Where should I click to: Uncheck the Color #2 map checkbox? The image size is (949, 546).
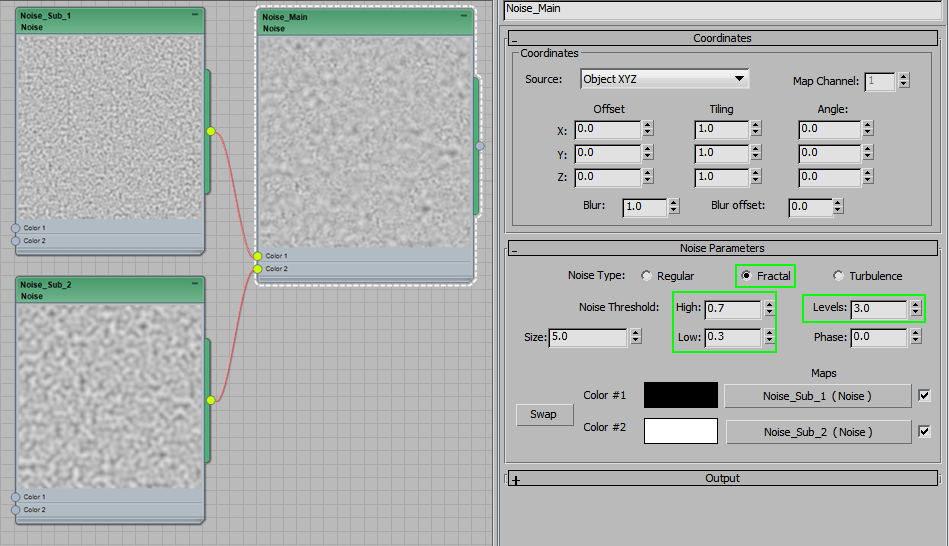pyautogui.click(x=924, y=432)
